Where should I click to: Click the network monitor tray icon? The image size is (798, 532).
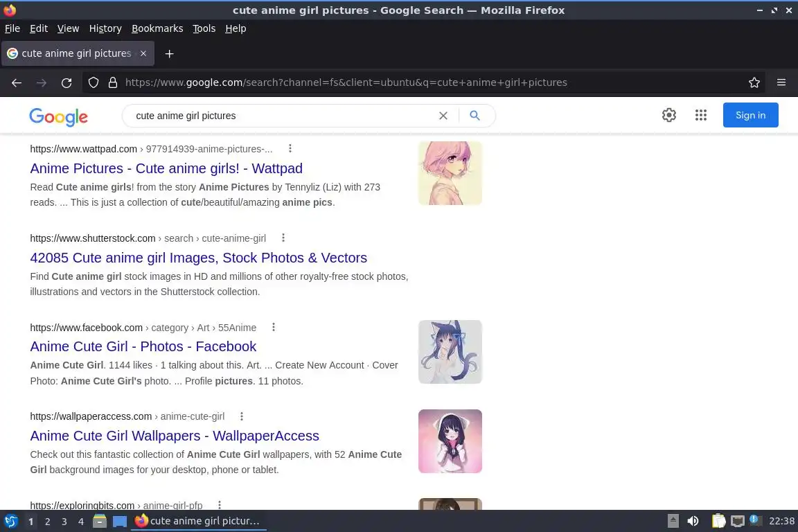coord(738,521)
